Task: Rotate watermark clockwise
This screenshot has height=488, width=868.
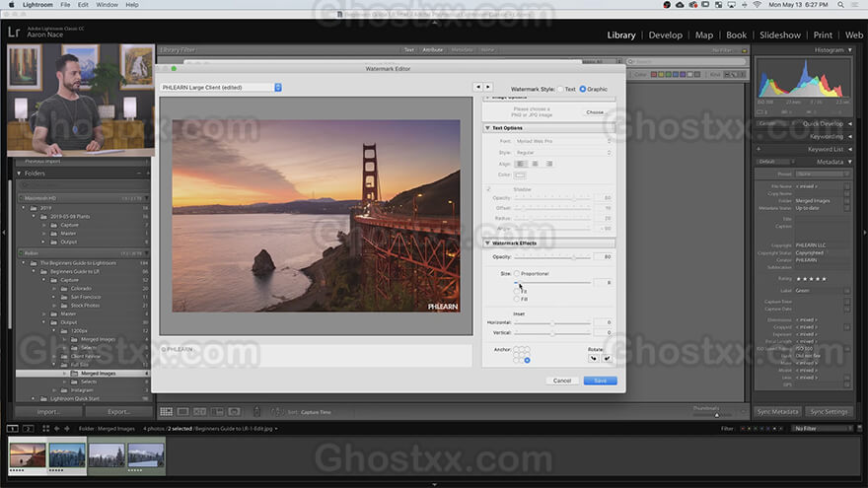Action: click(607, 359)
